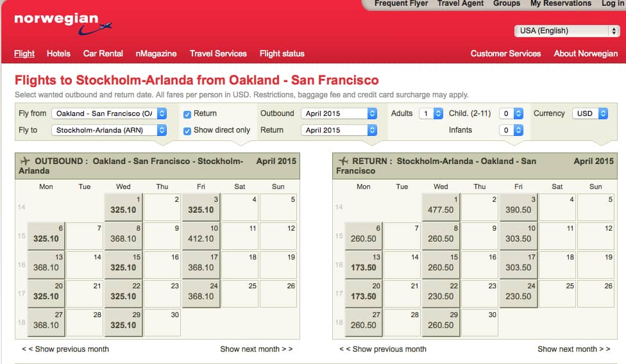Open the Groups link
The width and height of the screenshot is (626, 364).
pyautogui.click(x=507, y=4)
